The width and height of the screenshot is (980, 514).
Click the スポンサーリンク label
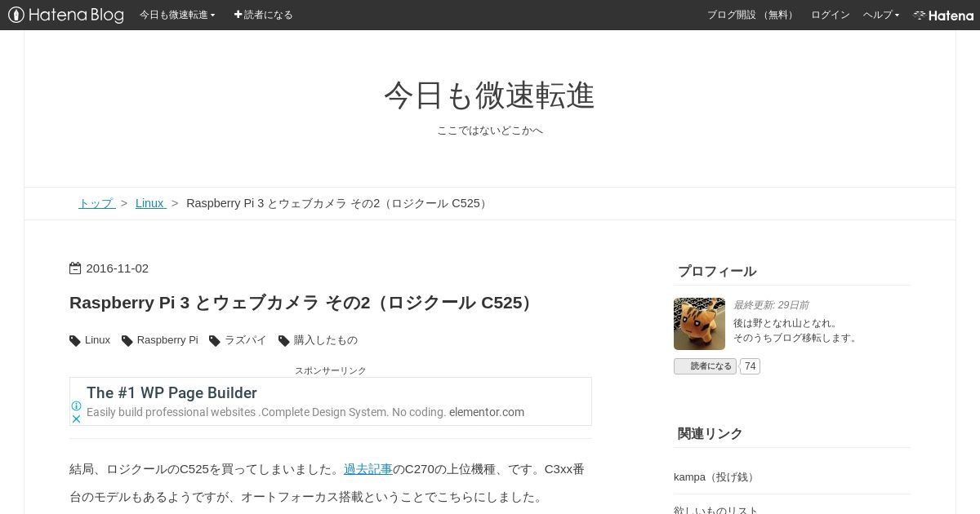coord(331,370)
